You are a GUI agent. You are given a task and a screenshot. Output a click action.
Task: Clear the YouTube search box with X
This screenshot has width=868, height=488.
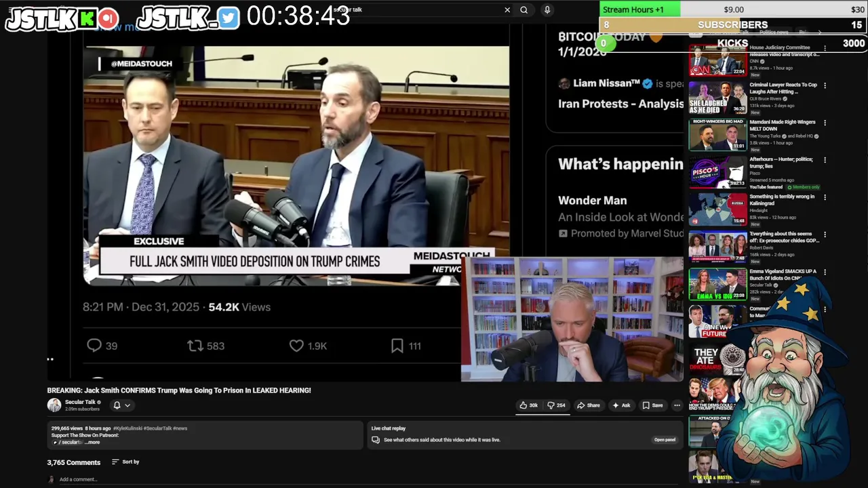(x=507, y=10)
